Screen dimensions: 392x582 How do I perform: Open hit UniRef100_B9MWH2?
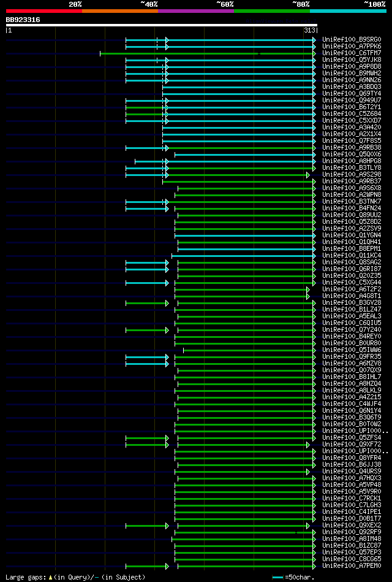click(352, 73)
